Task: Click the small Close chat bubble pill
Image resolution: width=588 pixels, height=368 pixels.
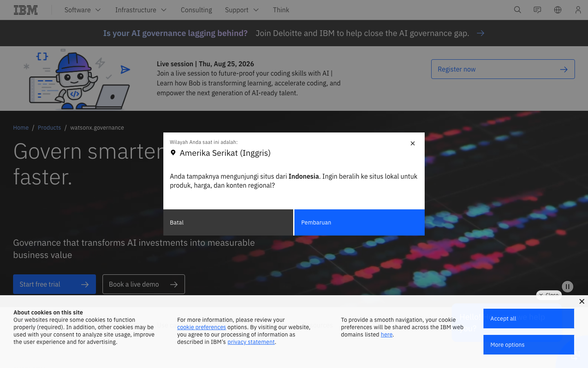Action: tap(549, 294)
